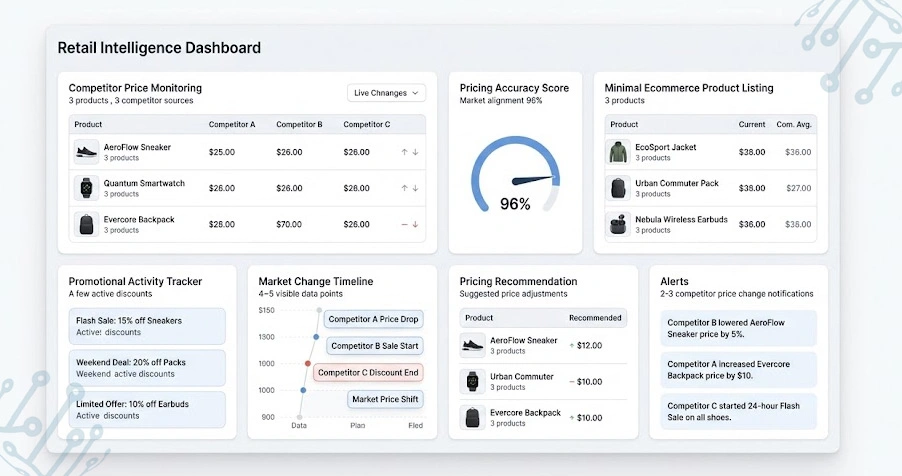This screenshot has height=476, width=902.
Task: Click Evercore Backpack icon in Competitor Price Monitoring
Action: click(86, 224)
